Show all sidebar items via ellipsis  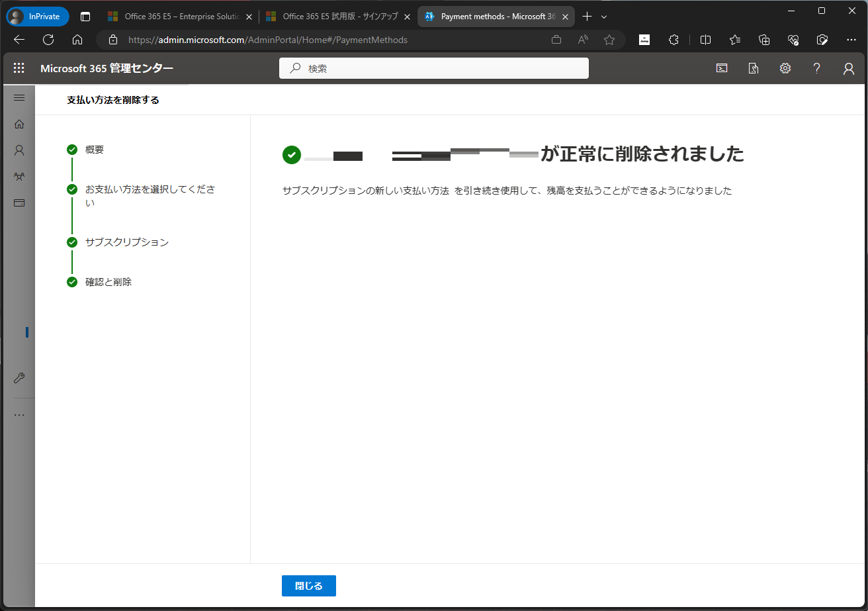coord(19,415)
